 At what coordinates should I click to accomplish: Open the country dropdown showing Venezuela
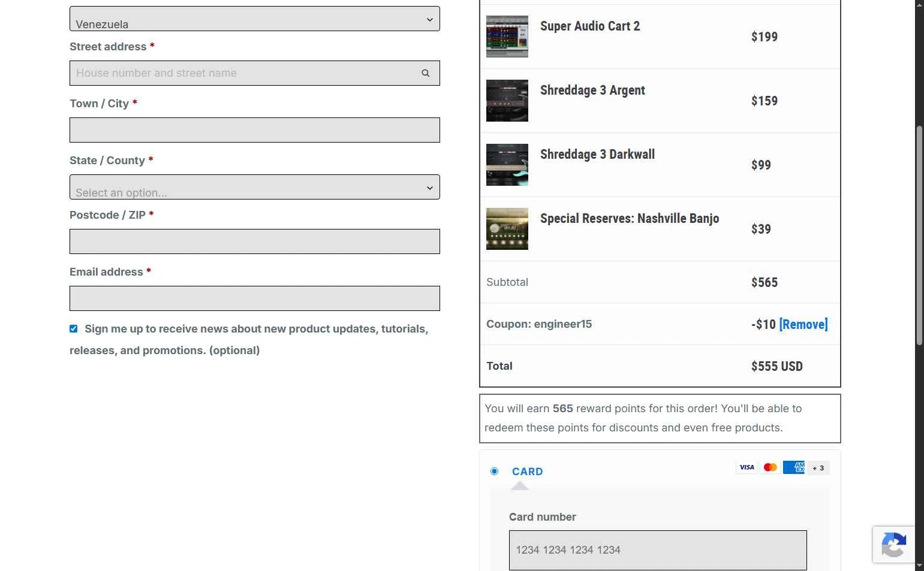[x=255, y=19]
